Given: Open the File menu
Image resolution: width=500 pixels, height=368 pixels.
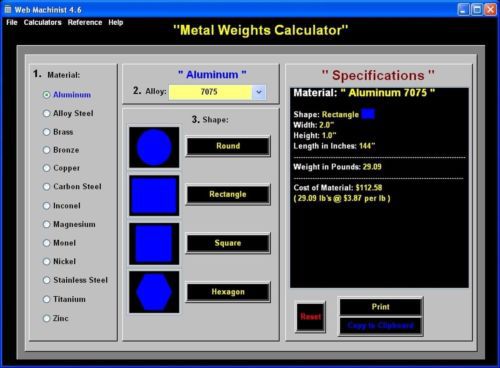Looking at the screenshot, I should [12, 22].
